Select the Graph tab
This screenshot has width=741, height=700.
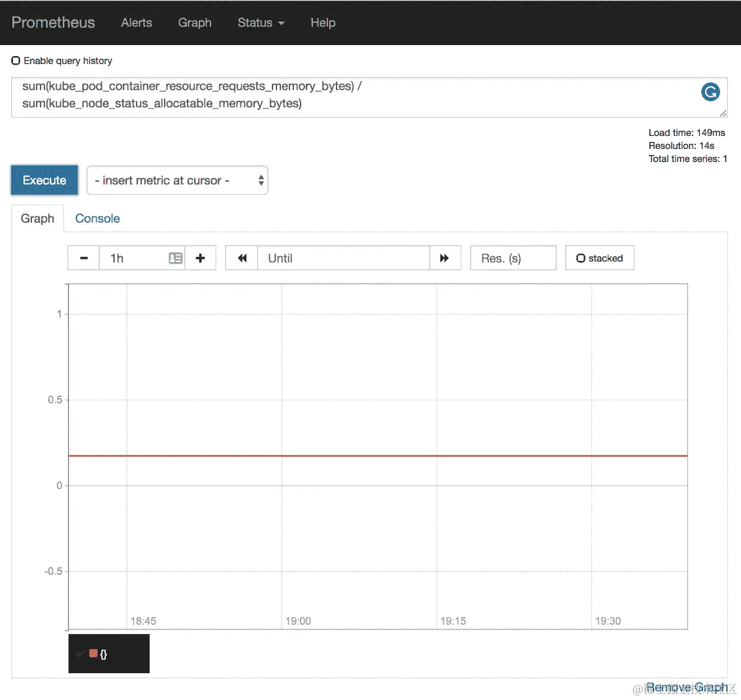[x=37, y=218]
